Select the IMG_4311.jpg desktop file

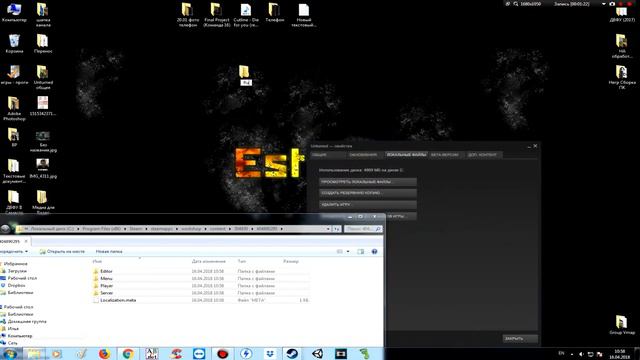(43, 169)
